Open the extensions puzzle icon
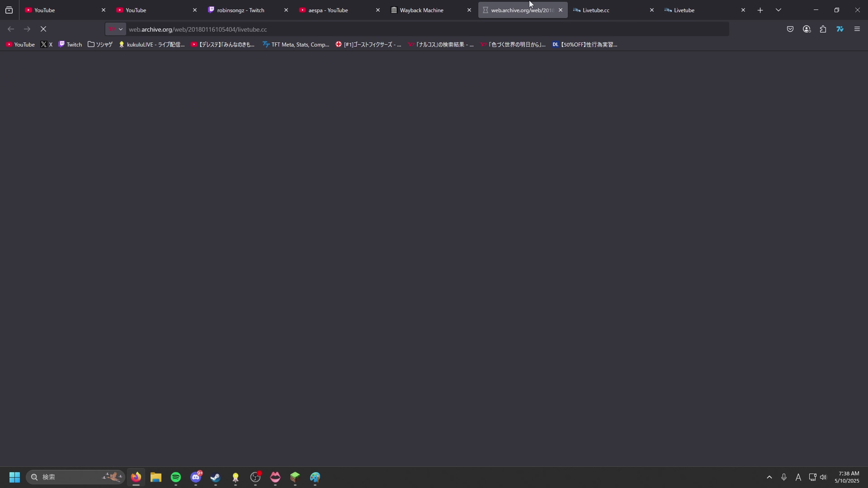Screen dimensions: 868x488 pos(823,29)
